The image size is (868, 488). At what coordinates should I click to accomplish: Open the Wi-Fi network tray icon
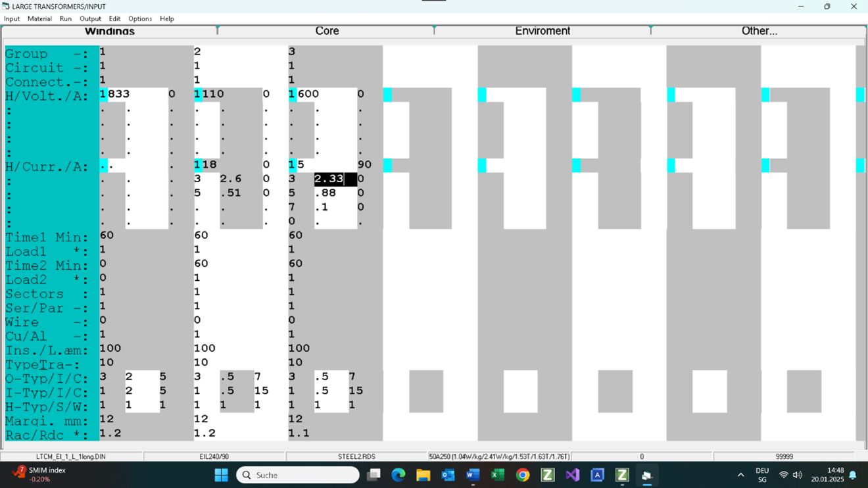click(x=783, y=475)
